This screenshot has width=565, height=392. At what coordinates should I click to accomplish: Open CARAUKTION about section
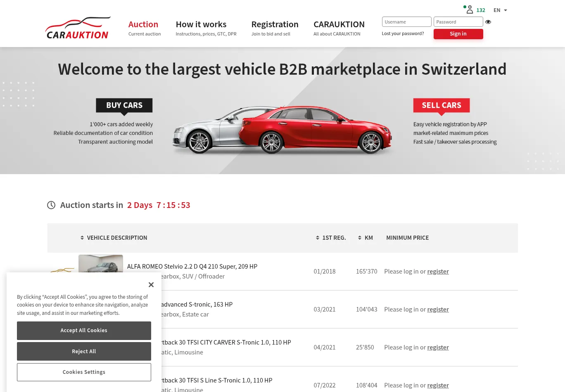pos(339,24)
